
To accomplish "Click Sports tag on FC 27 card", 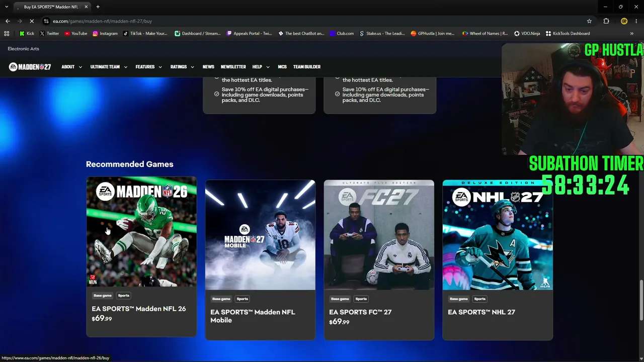I will point(361,299).
